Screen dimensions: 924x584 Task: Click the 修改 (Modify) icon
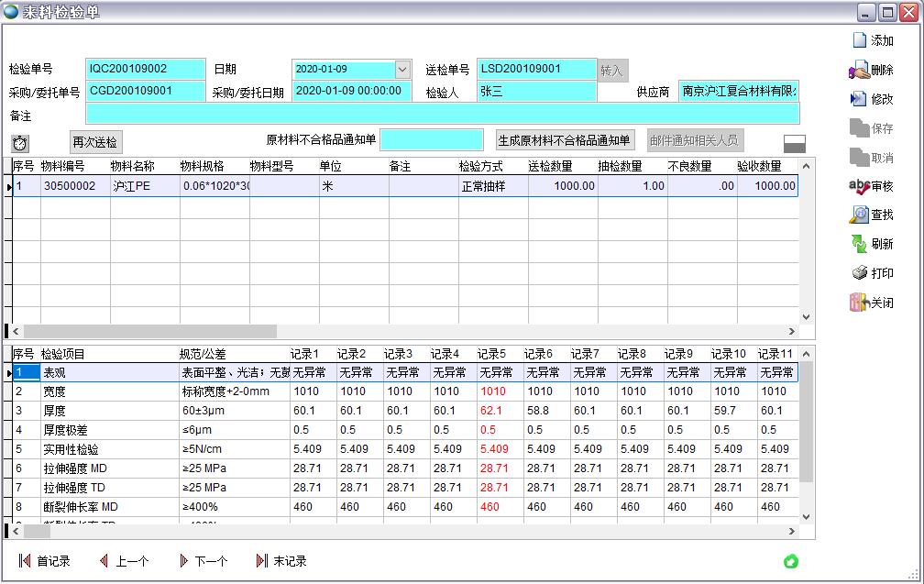859,99
